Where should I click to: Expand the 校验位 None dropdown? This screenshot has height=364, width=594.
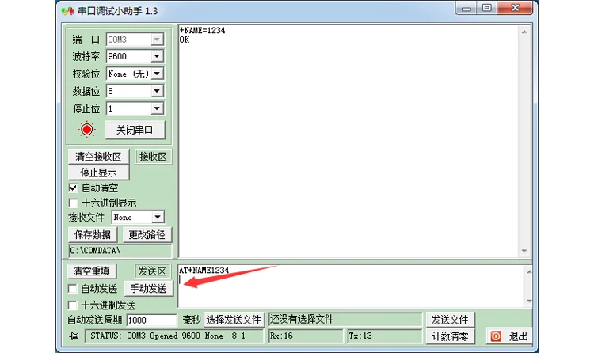click(157, 74)
